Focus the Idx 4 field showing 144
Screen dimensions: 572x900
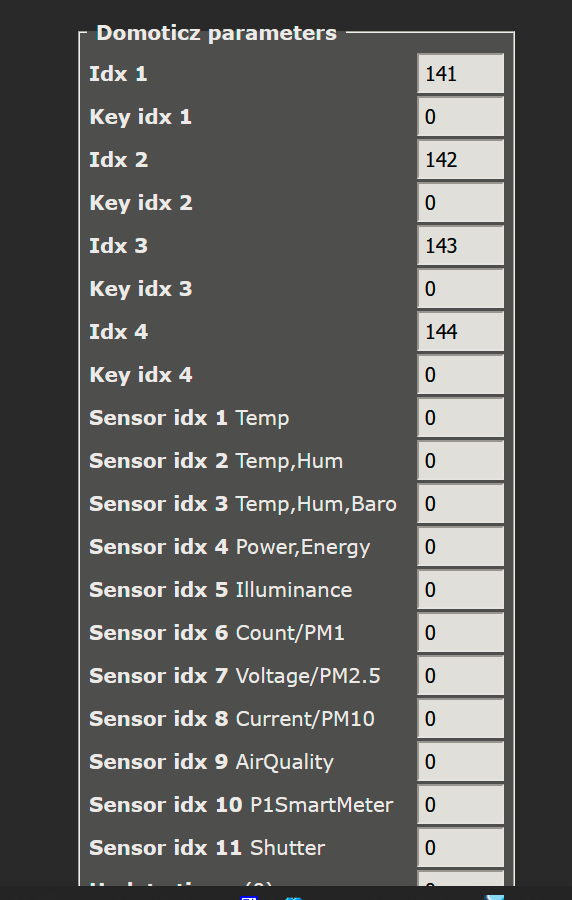461,332
